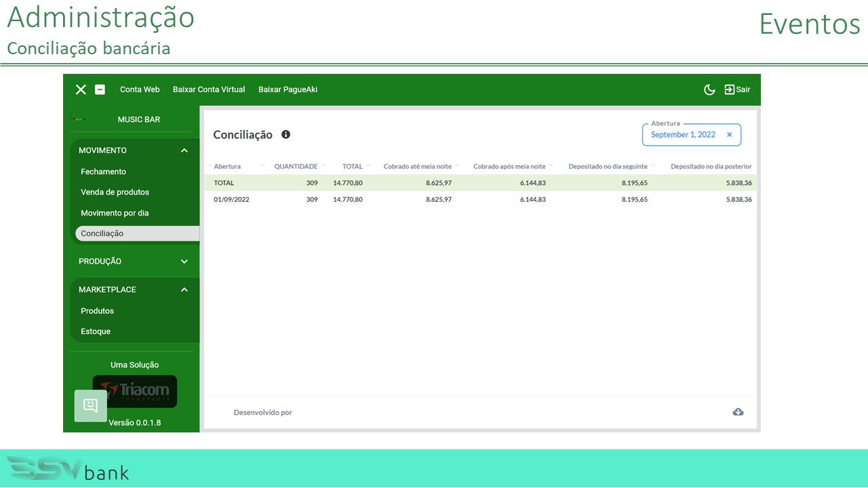Download the report via cloud icon
Image resolution: width=868 pixels, height=488 pixels.
click(738, 411)
